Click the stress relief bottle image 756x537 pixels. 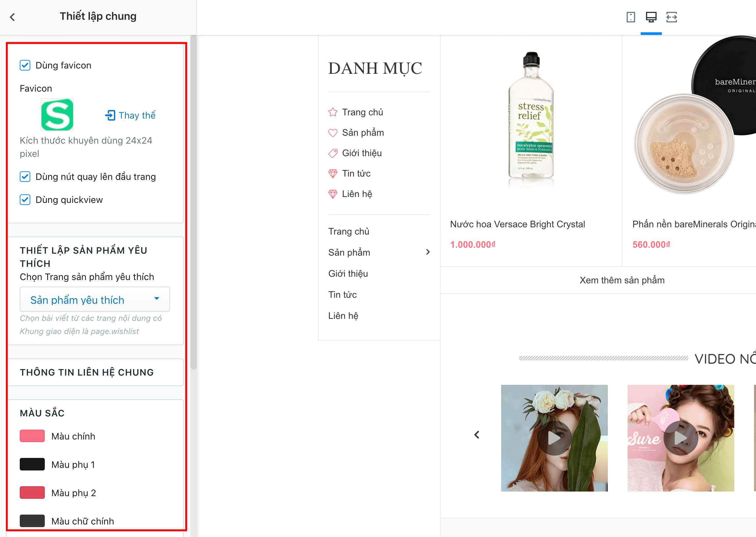click(x=531, y=120)
